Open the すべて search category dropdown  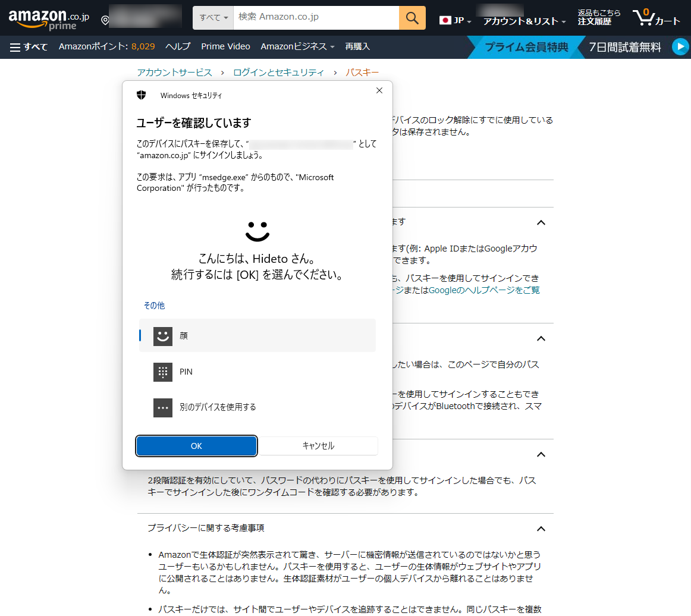pos(212,18)
